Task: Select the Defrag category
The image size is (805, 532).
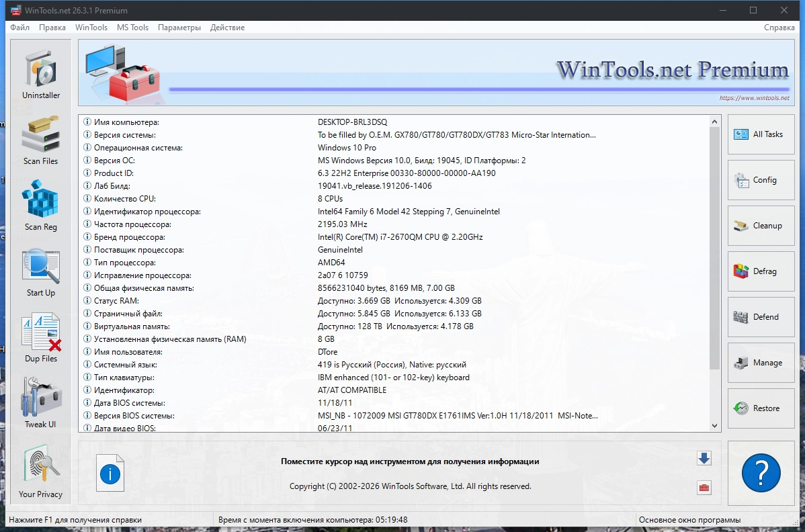Action: 761,271
